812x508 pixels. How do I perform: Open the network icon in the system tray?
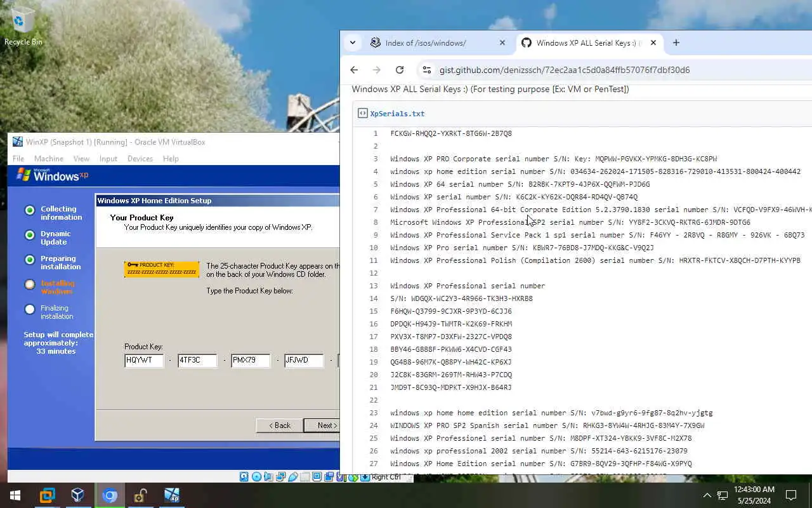coord(723,495)
